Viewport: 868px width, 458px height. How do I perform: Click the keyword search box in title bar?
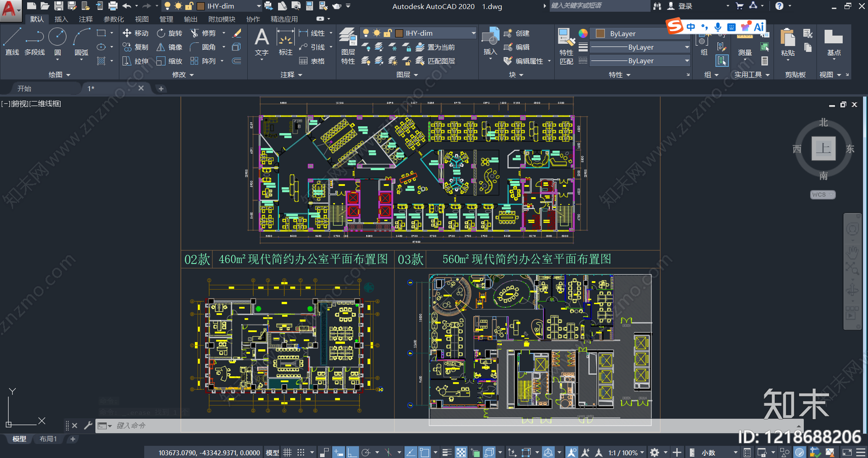[x=599, y=6]
